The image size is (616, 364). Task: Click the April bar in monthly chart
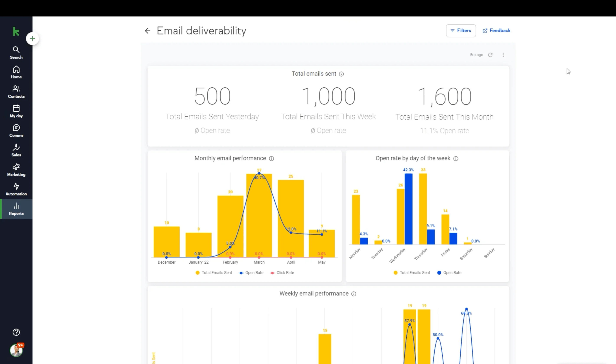pos(291,219)
